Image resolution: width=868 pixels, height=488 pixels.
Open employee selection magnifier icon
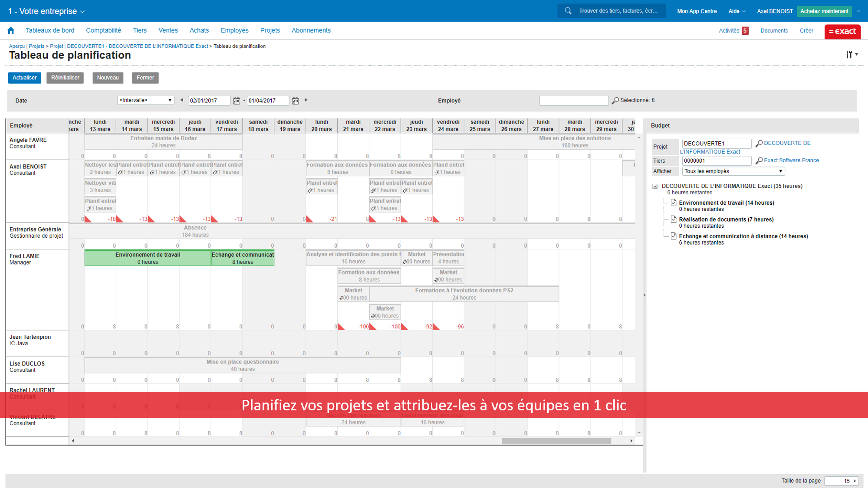tap(615, 101)
